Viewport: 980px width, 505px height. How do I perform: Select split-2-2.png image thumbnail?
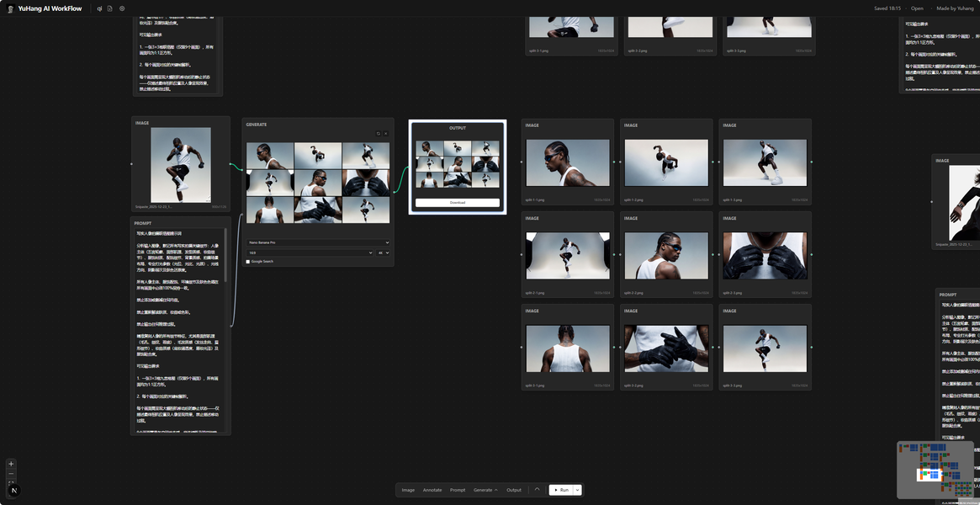(x=666, y=256)
